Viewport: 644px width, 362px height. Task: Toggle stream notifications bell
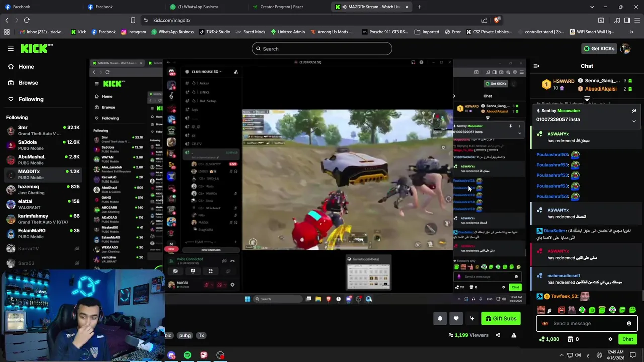tap(440, 318)
